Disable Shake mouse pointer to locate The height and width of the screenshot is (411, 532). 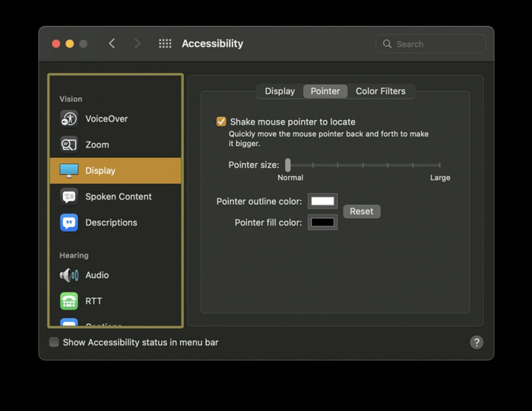tap(221, 122)
